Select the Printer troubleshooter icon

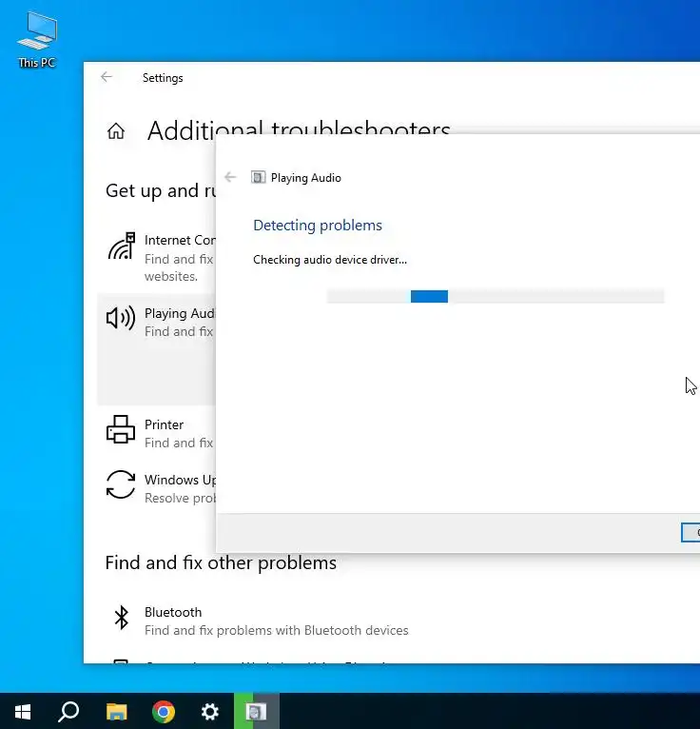coord(121,429)
